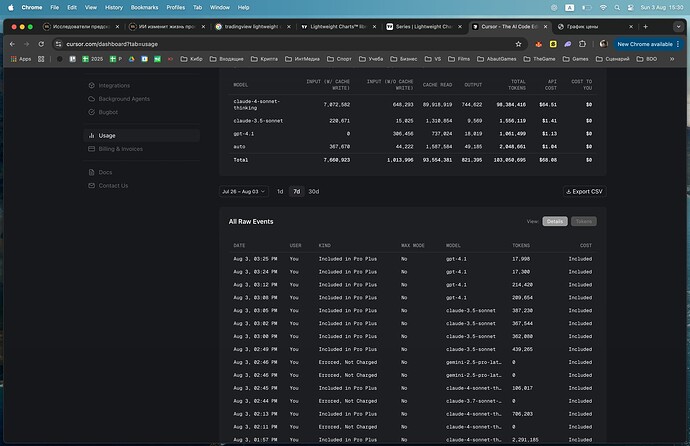Switch to tradingview lightweight search tab
Viewport: 690px width, 446px height.
pyautogui.click(x=251, y=27)
